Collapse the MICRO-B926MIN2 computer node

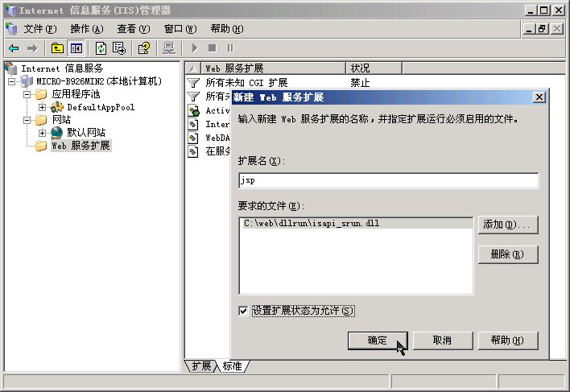11,81
